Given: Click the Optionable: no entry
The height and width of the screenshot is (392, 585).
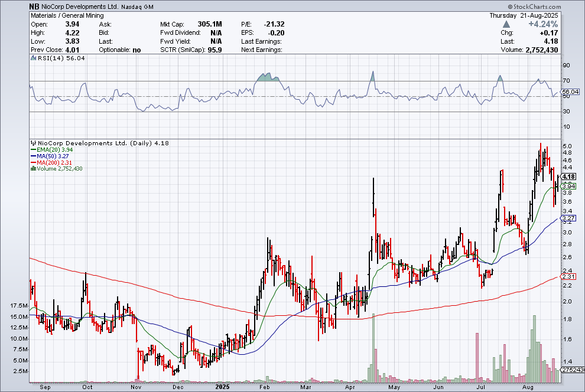Looking at the screenshot, I should click(120, 50).
